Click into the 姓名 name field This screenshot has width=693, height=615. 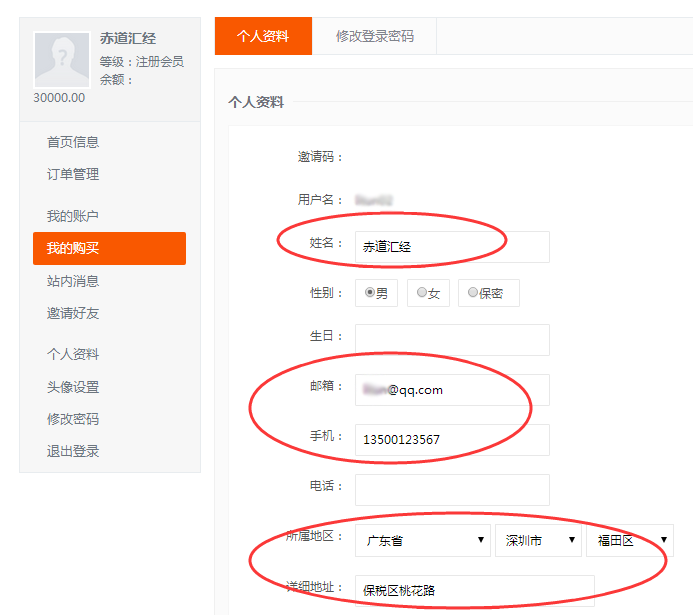452,247
